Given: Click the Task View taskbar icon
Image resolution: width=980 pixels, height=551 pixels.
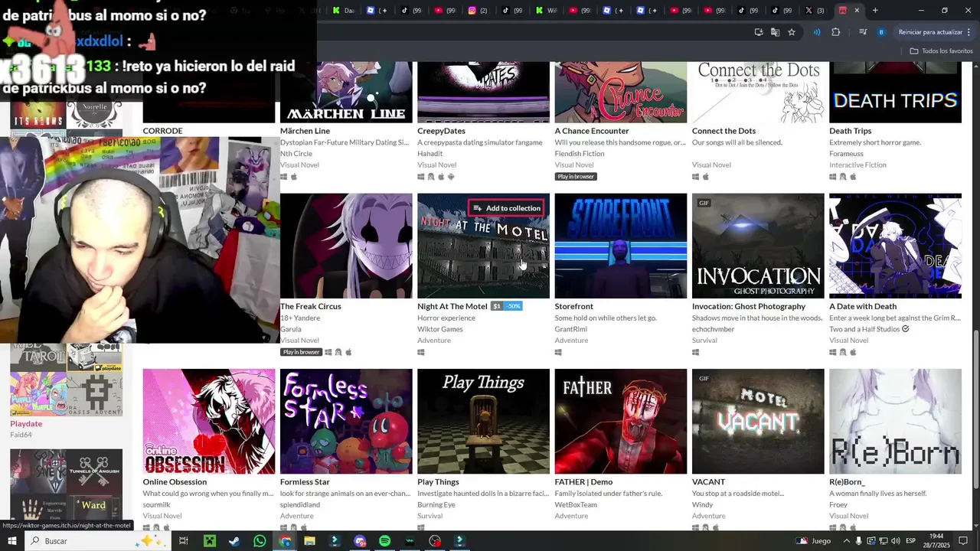Looking at the screenshot, I should pyautogui.click(x=184, y=541).
